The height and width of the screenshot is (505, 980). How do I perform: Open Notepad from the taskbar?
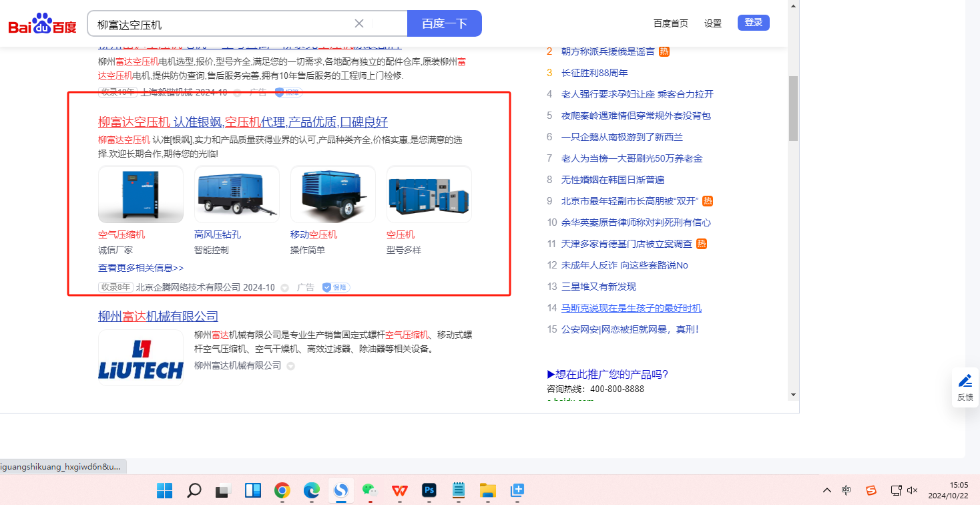[x=459, y=490]
